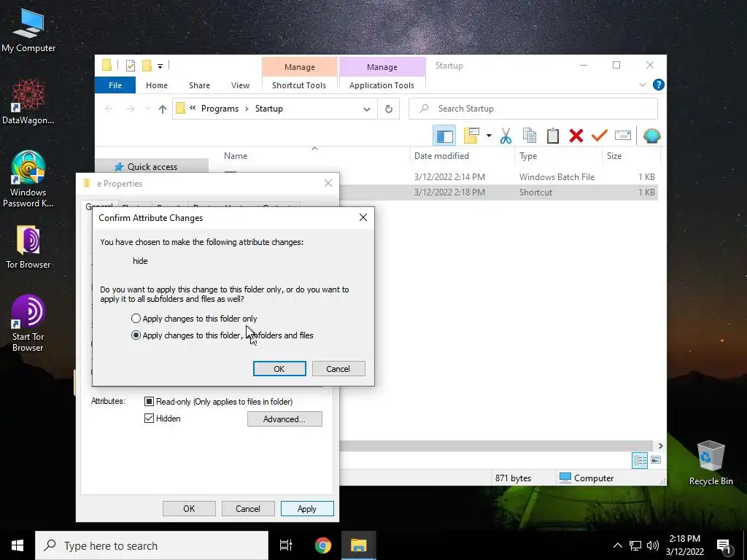Click the blue Help question mark icon
Image resolution: width=747 pixels, height=560 pixels.
coord(659,85)
